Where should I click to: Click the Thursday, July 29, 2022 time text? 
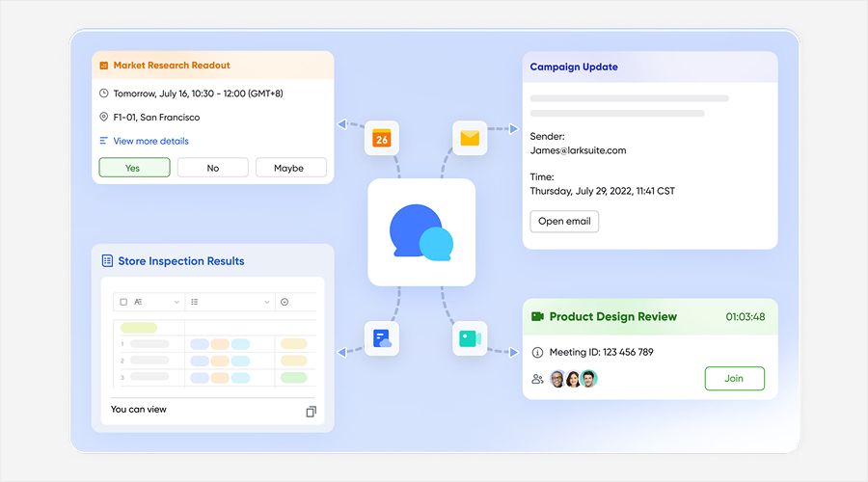click(602, 191)
